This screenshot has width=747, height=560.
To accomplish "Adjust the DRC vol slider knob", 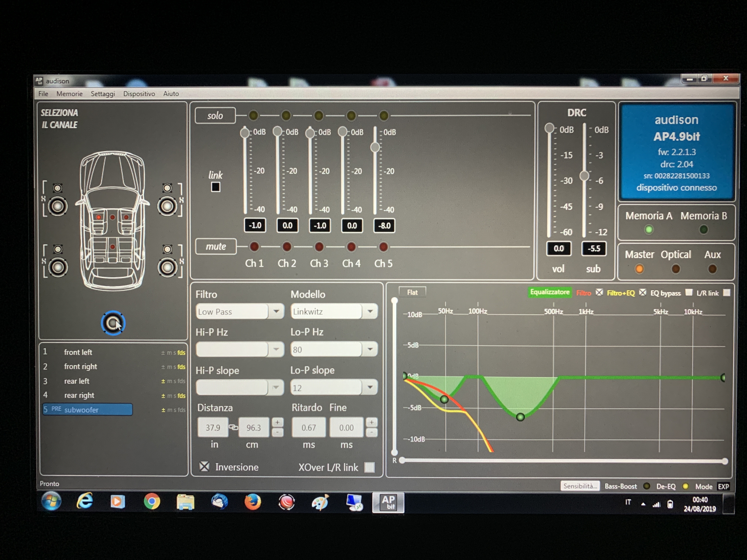I will [549, 128].
